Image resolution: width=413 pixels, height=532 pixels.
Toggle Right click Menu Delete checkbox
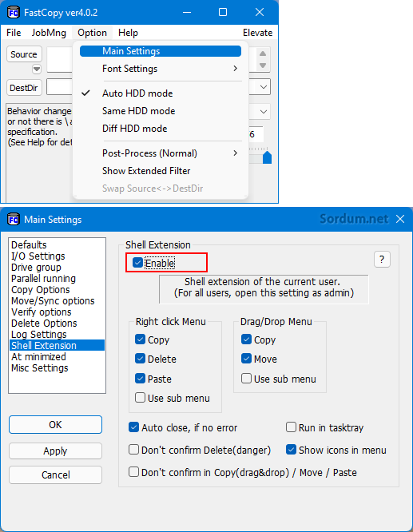pos(140,359)
